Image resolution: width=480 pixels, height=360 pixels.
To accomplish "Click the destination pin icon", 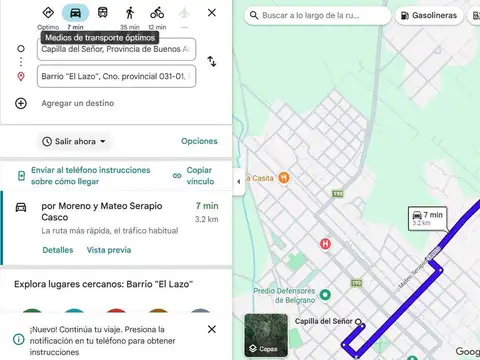I will pos(21,77).
